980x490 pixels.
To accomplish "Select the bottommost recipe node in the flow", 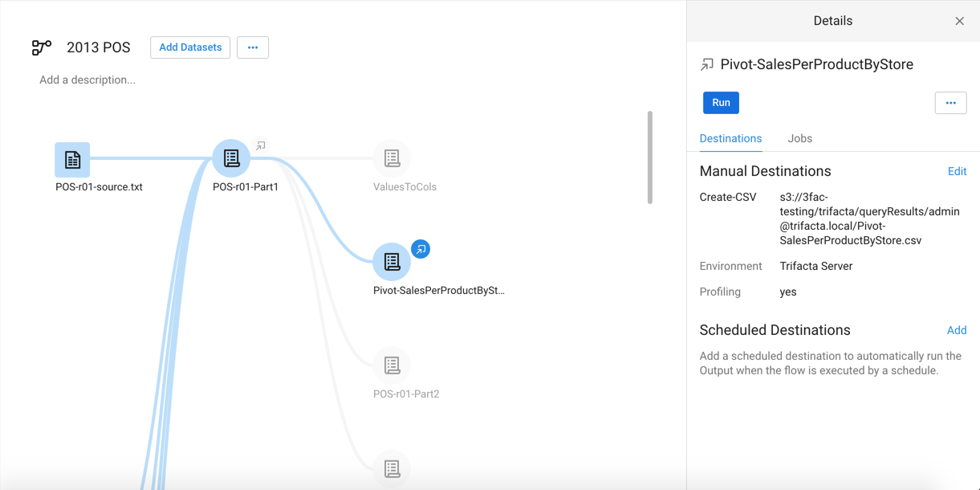I will point(392,468).
